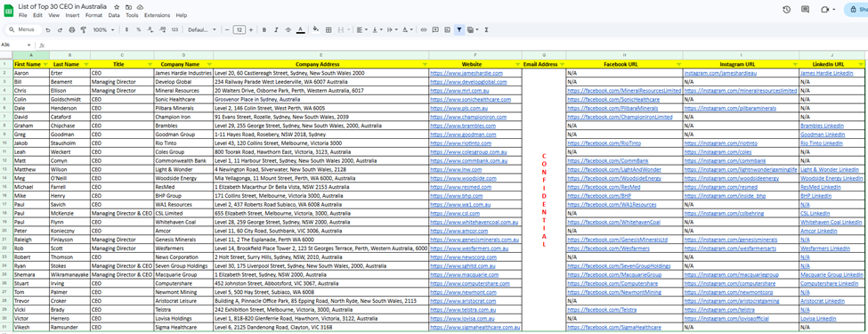This screenshot has height=334, width=868.
Task: Select column E header
Action: (x=321, y=55)
